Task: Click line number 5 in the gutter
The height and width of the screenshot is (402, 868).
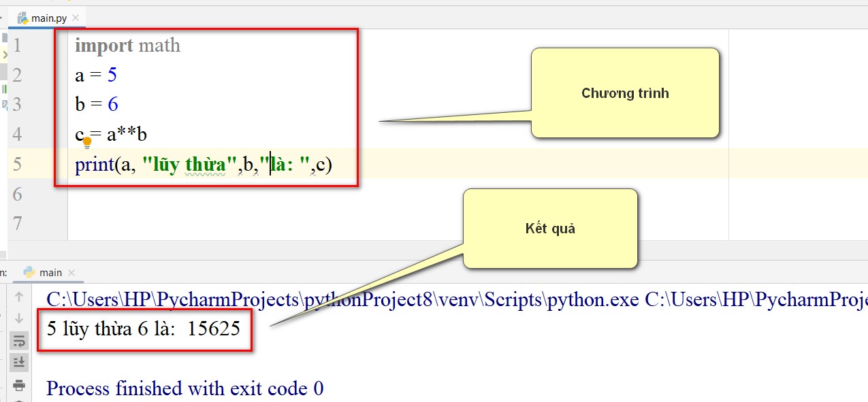Action: click(x=17, y=164)
